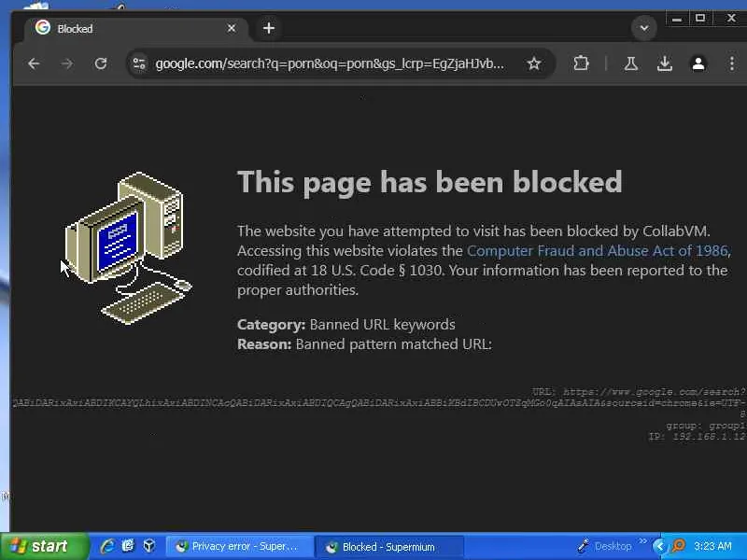This screenshot has height=560, width=747.
Task: Open Computer Fraud and Abuse Act link
Action: 598,251
